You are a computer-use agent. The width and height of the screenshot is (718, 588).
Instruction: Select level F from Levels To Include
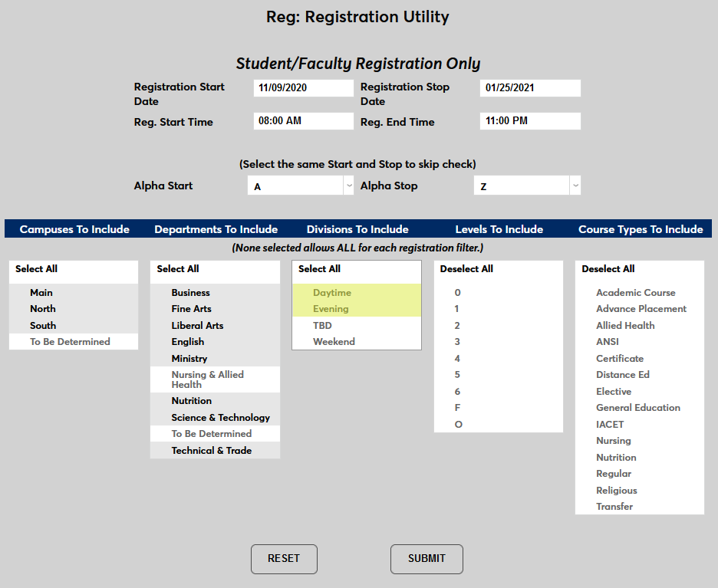(456, 407)
